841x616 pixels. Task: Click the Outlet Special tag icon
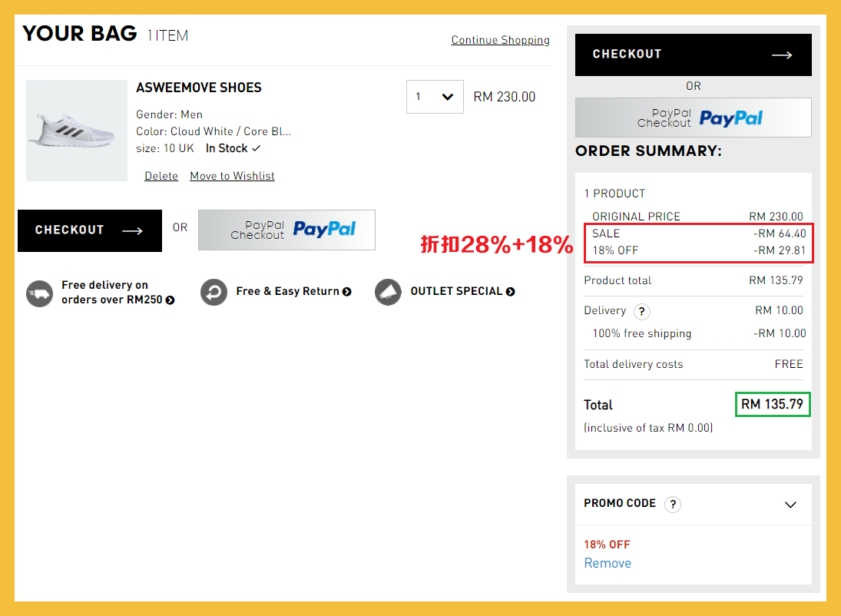coord(388,292)
